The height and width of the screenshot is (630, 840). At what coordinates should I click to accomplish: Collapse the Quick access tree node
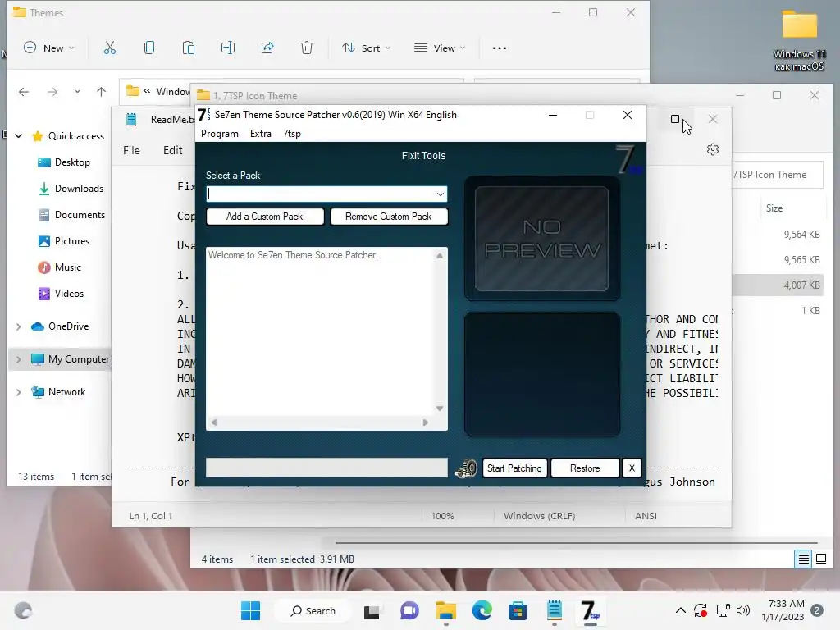pyautogui.click(x=19, y=136)
